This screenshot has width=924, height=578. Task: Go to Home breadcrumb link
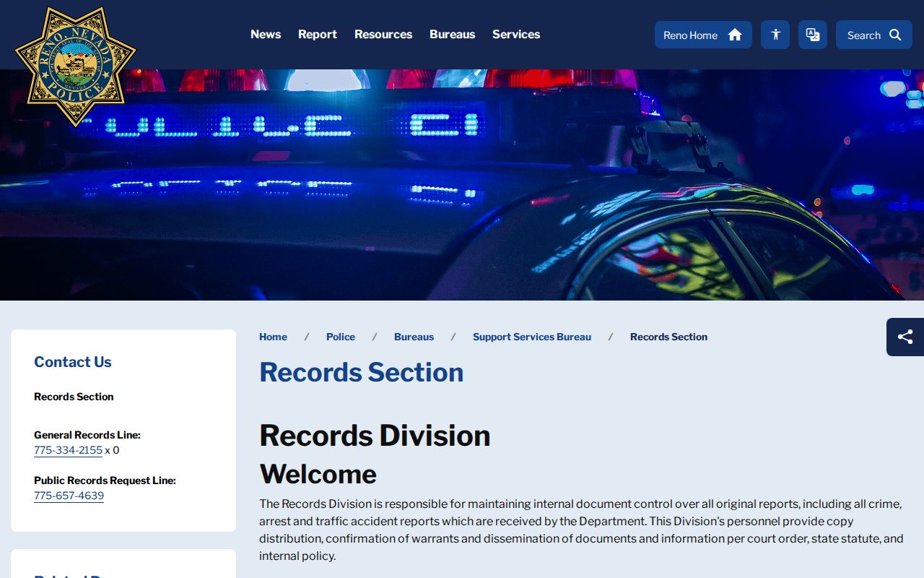tap(273, 337)
